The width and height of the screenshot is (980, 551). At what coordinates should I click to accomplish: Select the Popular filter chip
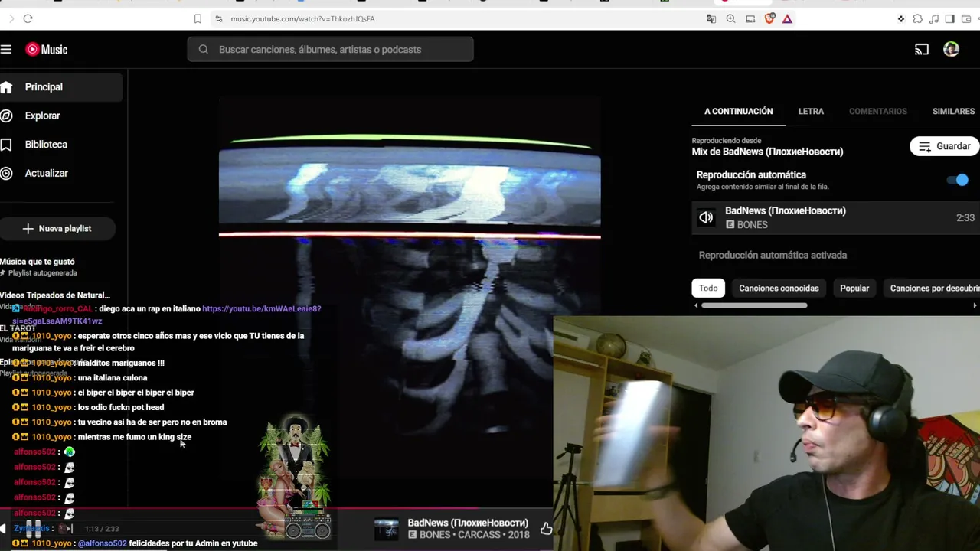click(x=854, y=289)
